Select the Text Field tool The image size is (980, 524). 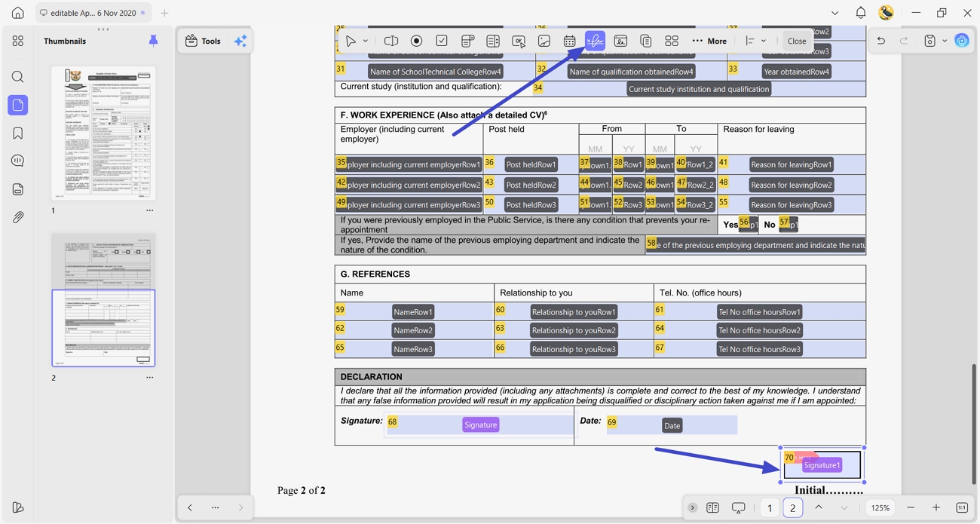click(391, 41)
